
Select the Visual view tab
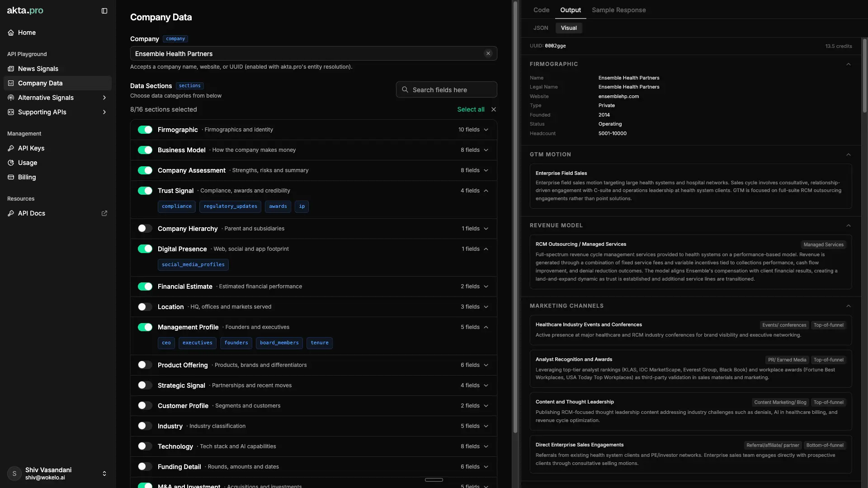[569, 28]
